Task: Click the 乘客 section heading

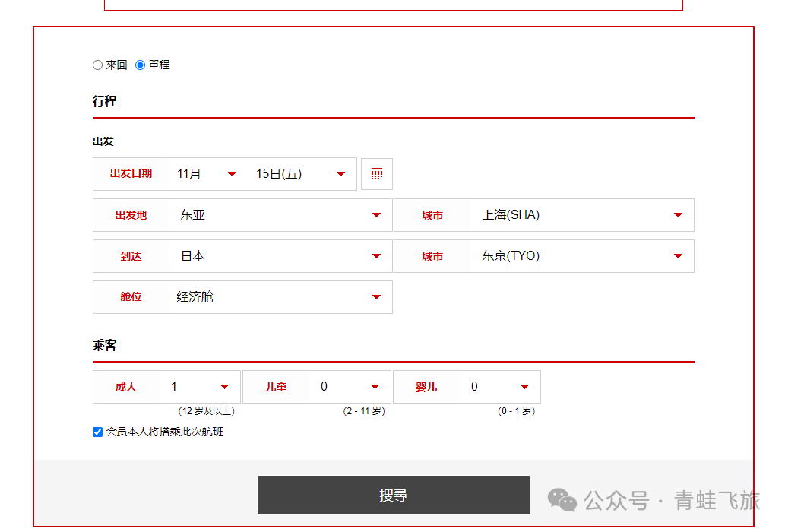Action: click(x=104, y=345)
